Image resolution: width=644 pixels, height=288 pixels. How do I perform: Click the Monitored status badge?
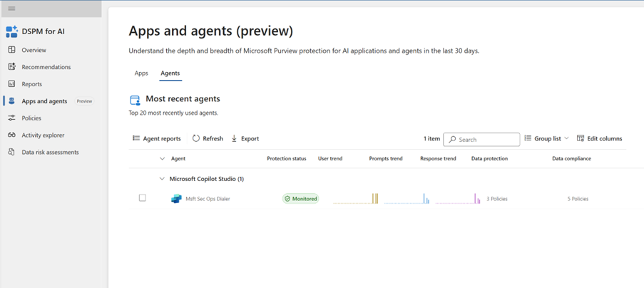pyautogui.click(x=301, y=199)
